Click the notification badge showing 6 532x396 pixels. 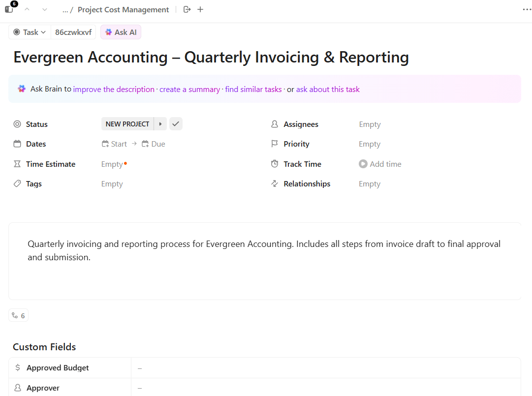(12, 4)
